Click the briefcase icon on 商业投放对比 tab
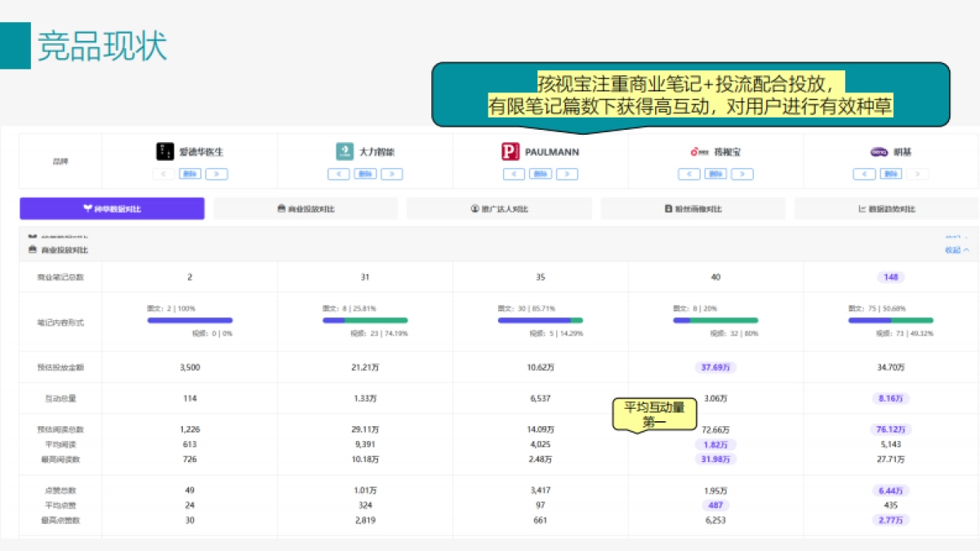The width and height of the screenshot is (980, 551). [280, 208]
